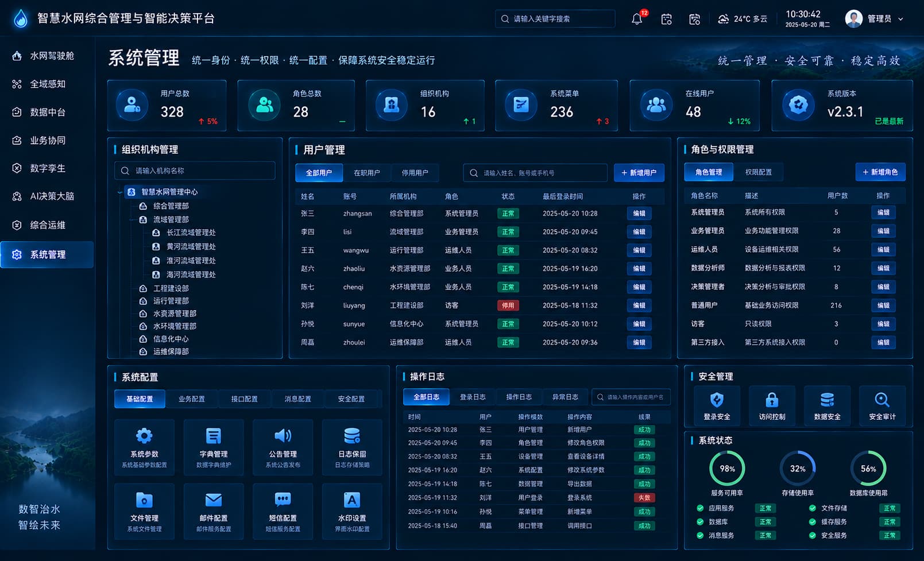Click the 新增角色 button
Viewport: 924px width, 561px height.
880,172
